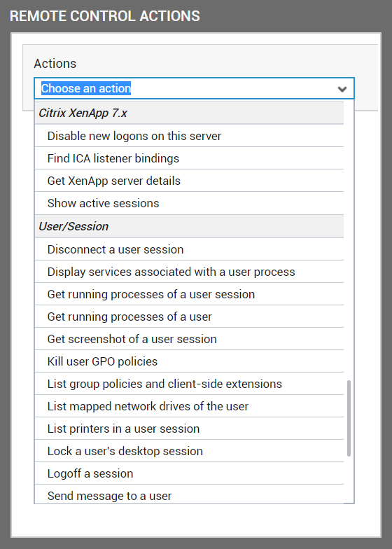Pick 'Show active sessions' from list
This screenshot has width=392, height=549.
coord(189,203)
